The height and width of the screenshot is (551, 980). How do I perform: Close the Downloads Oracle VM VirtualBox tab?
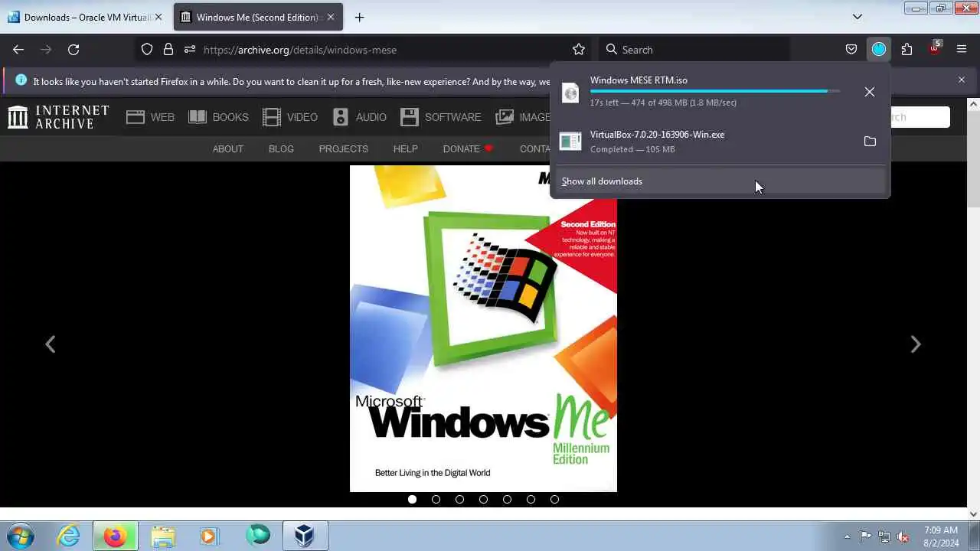[158, 17]
